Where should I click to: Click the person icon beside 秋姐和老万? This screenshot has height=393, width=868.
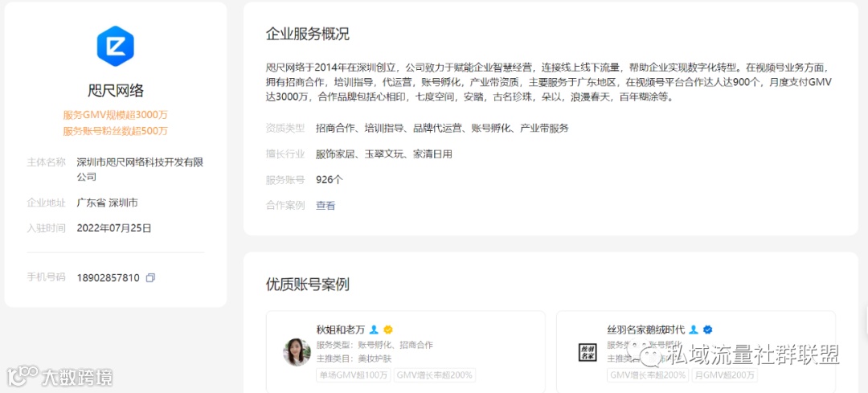pyautogui.click(x=375, y=330)
